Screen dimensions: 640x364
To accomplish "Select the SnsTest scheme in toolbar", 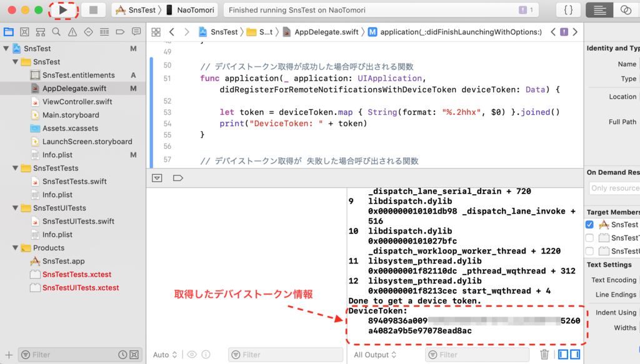I will (x=136, y=10).
